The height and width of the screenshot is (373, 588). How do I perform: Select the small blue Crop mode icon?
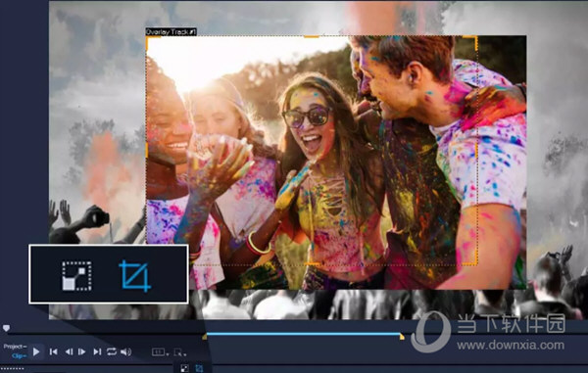pyautogui.click(x=199, y=368)
